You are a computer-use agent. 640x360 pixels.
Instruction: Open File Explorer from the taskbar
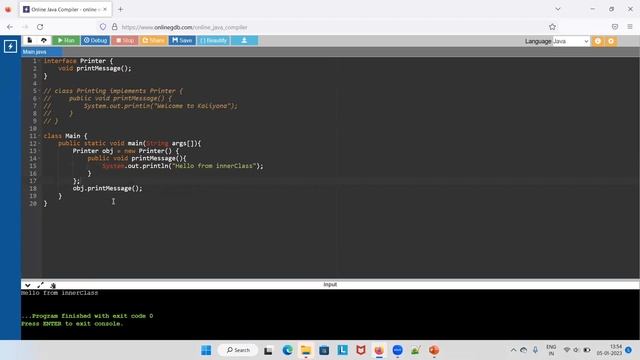tap(306, 350)
